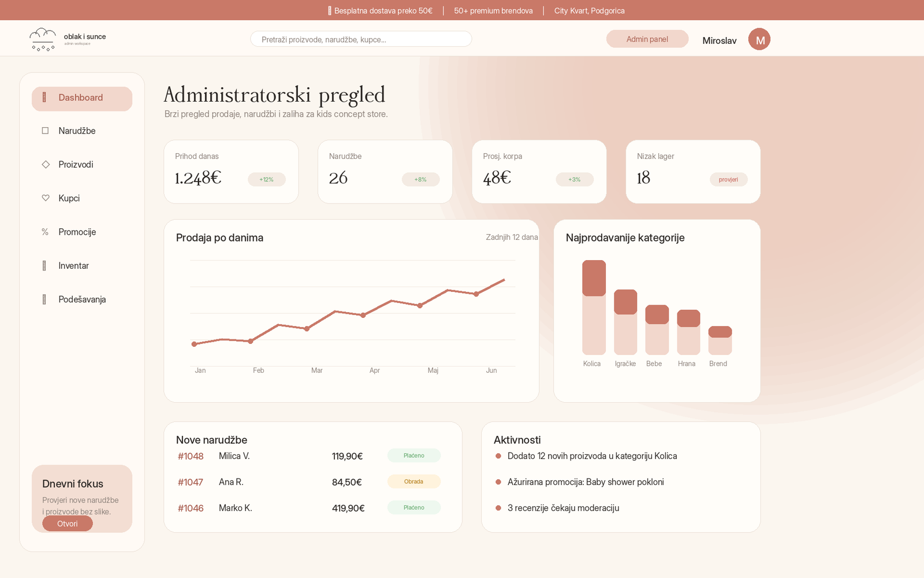This screenshot has height=578, width=924.
Task: Open order #1048
Action: (191, 456)
